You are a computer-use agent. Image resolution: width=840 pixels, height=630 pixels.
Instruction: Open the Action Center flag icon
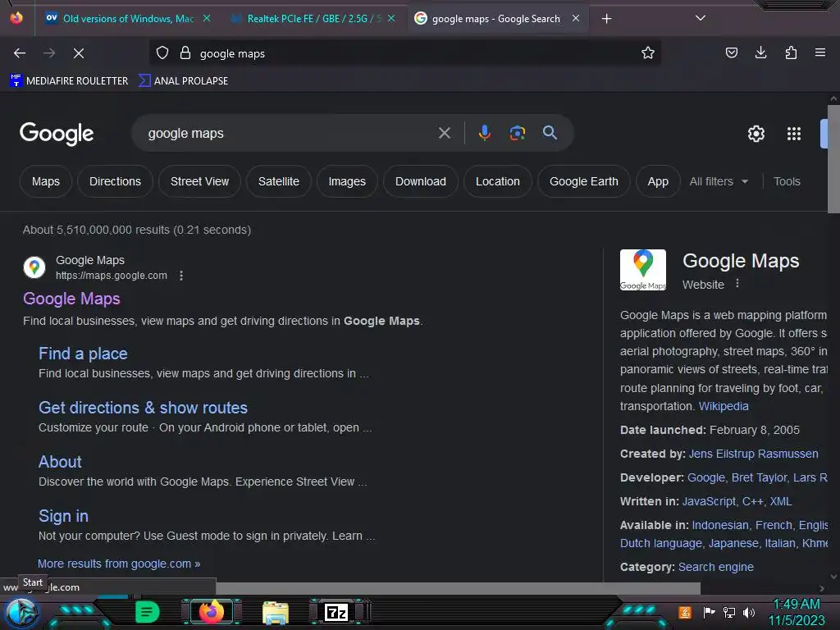coord(709,612)
